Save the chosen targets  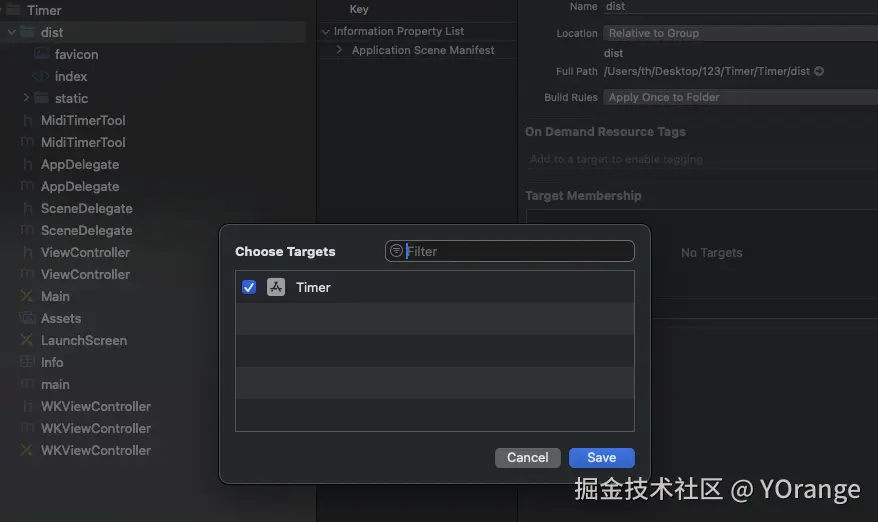point(601,458)
